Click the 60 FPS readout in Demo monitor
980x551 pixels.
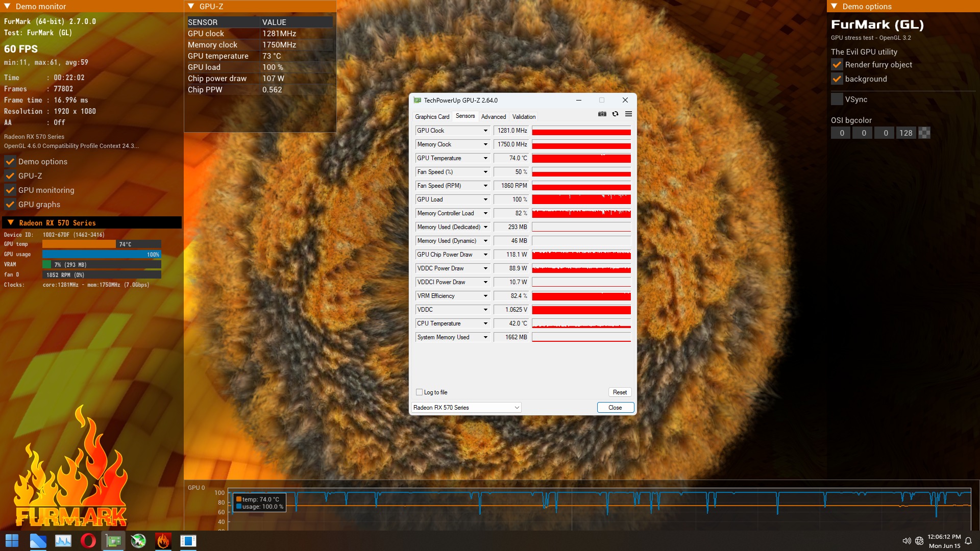coord(21,49)
